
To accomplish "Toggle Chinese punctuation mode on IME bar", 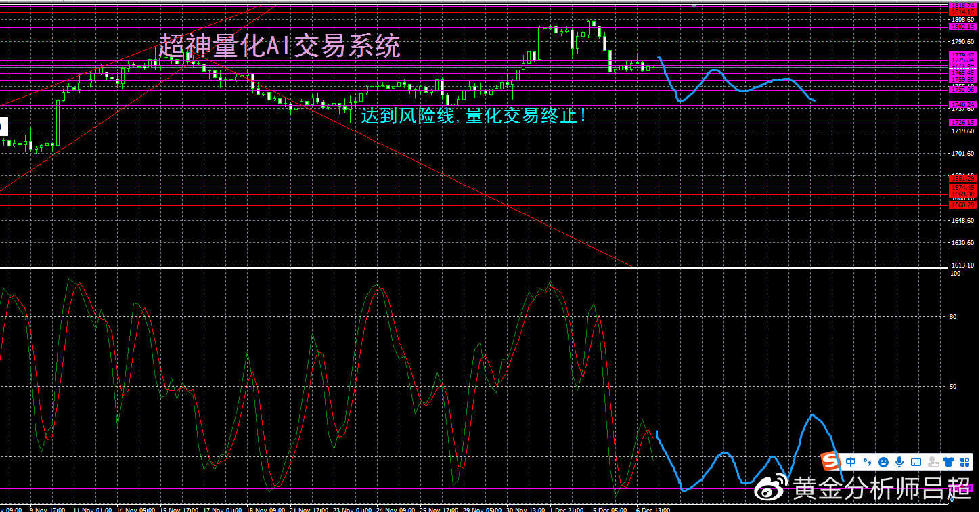I will click(x=868, y=462).
